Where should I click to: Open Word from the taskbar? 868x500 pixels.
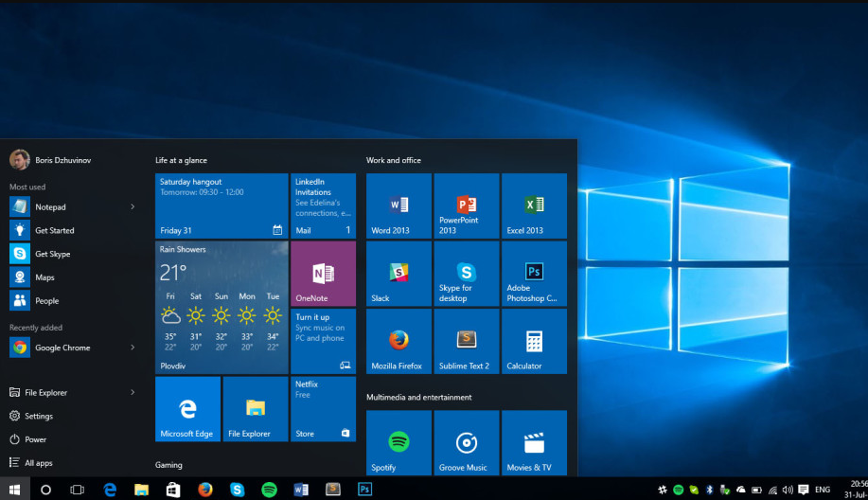[x=301, y=490]
